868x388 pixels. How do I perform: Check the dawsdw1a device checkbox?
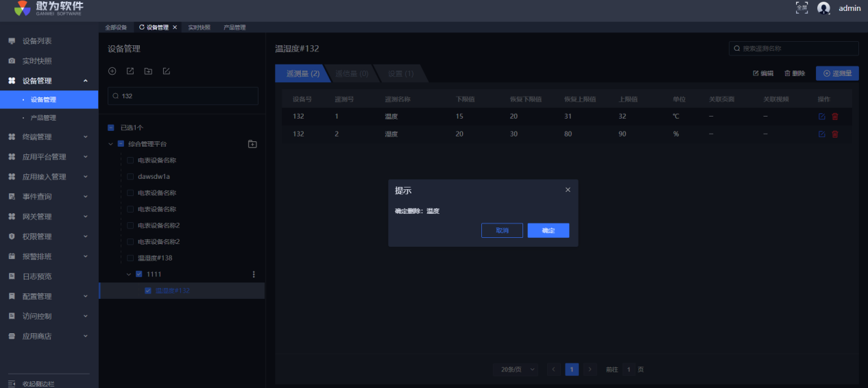pos(130,176)
